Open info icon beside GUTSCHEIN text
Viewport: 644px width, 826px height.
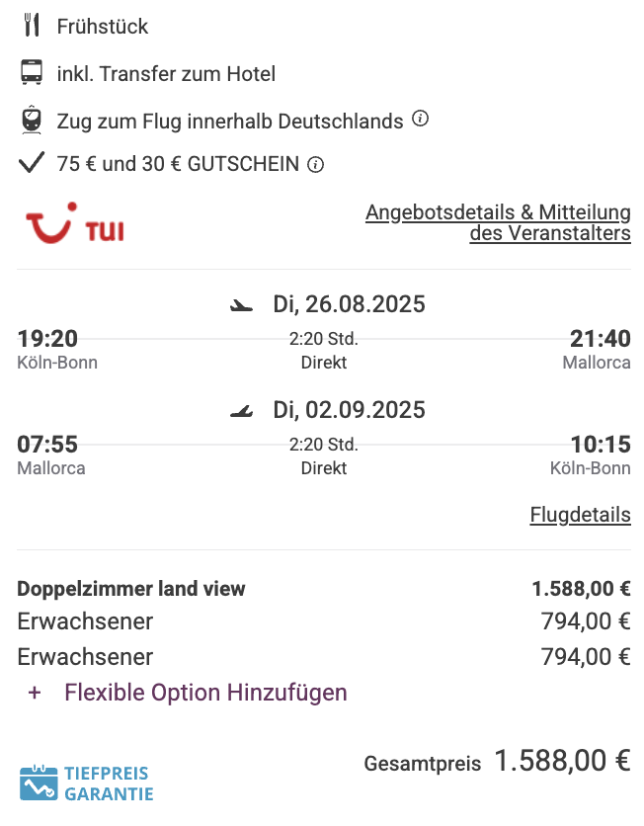pos(315,165)
